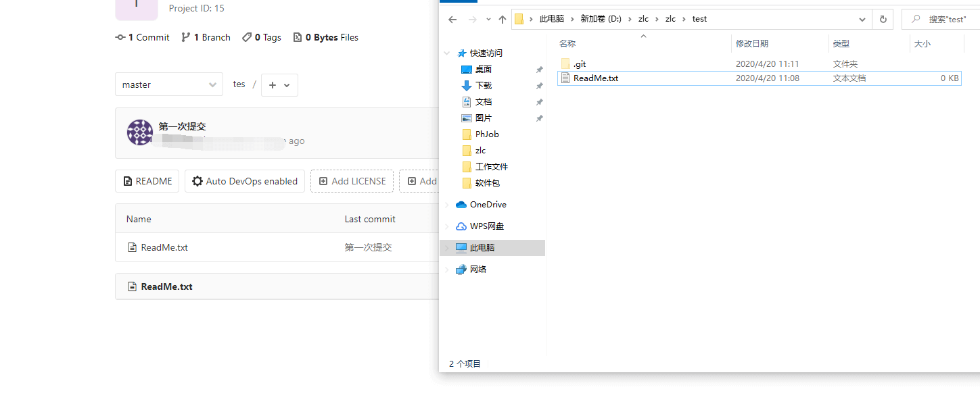
Task: Open the .git folder
Action: (x=579, y=64)
